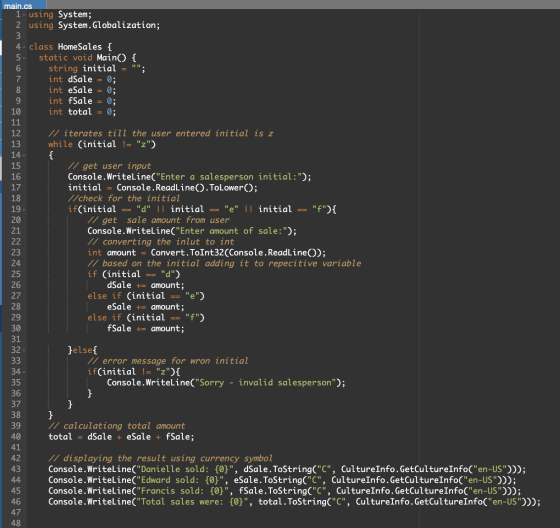
Task: Click the 'string initial = "";' line
Action: (x=97, y=69)
